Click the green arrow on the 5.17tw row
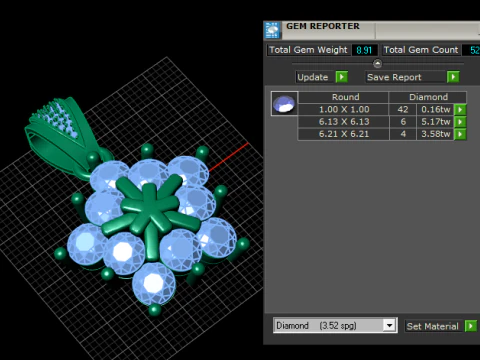Viewport: 480px width, 360px height. coord(460,122)
